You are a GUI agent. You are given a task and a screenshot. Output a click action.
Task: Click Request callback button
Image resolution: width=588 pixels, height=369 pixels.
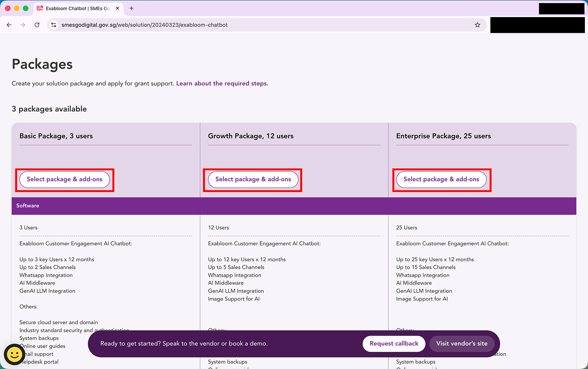pyautogui.click(x=394, y=344)
